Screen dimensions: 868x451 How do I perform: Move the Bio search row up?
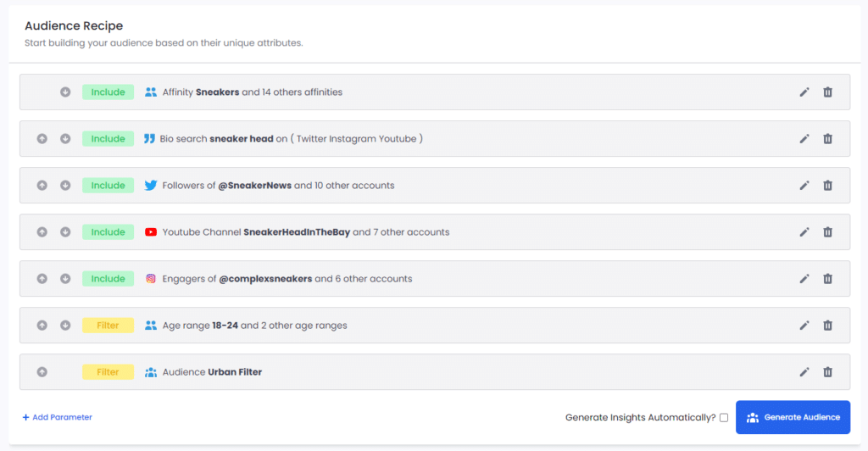(x=42, y=139)
